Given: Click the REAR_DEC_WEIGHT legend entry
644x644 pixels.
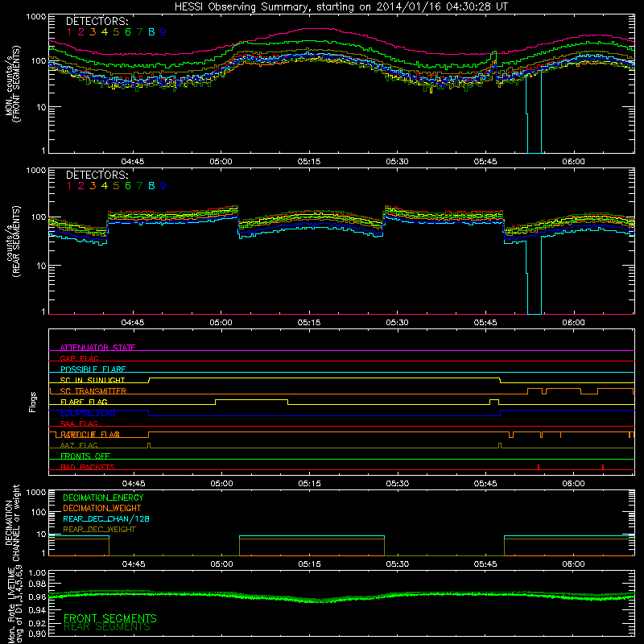Looking at the screenshot, I should (x=99, y=530).
